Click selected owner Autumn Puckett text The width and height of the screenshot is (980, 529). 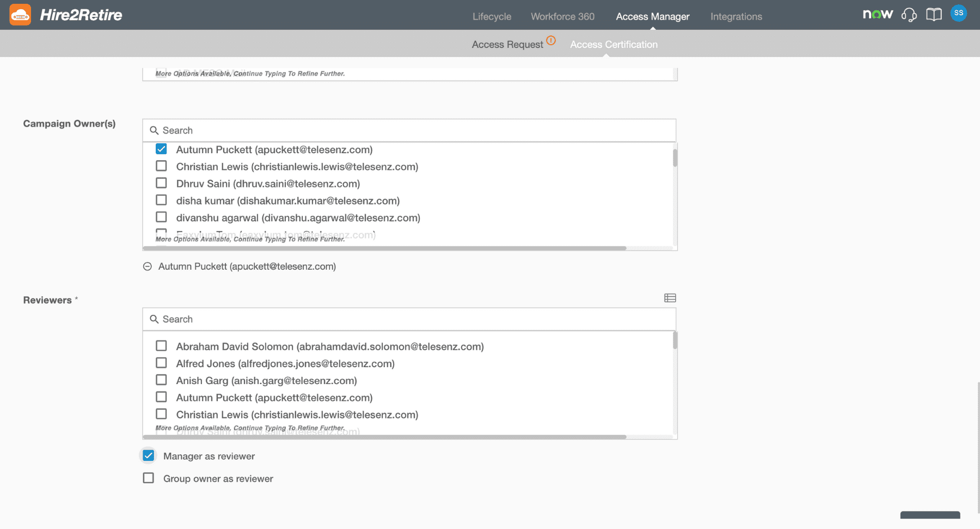click(247, 266)
